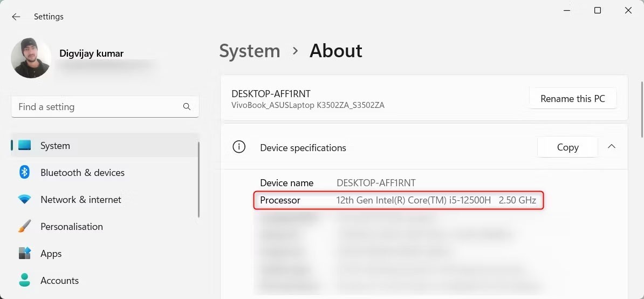
Task: Maximize the Settings window
Action: (598, 10)
